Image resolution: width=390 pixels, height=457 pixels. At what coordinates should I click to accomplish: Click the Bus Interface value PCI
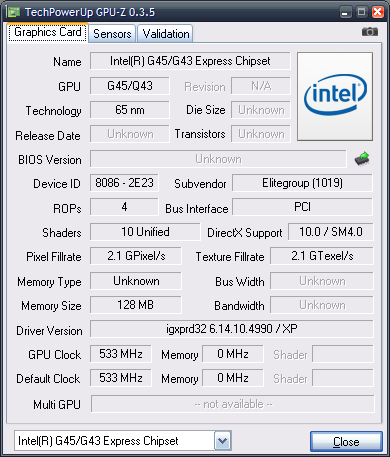point(302,207)
